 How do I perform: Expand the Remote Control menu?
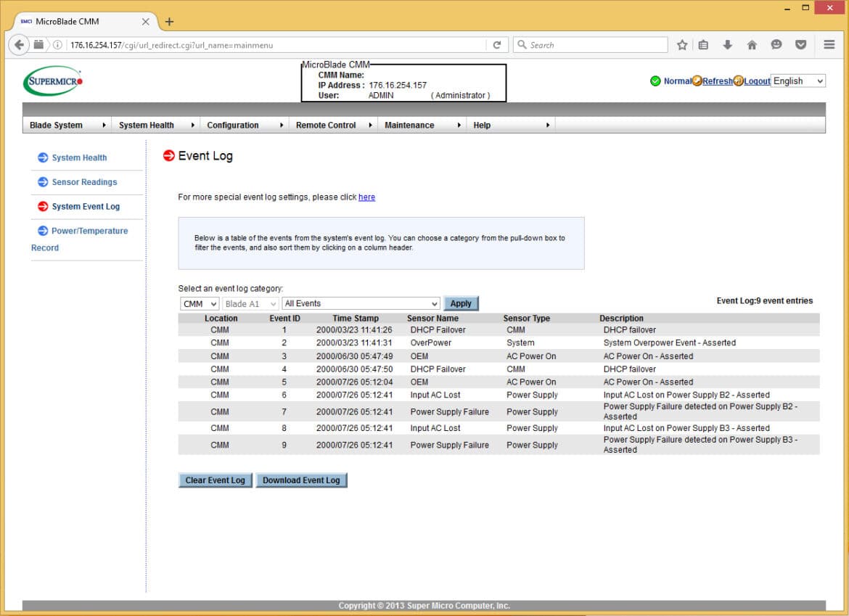pos(334,125)
